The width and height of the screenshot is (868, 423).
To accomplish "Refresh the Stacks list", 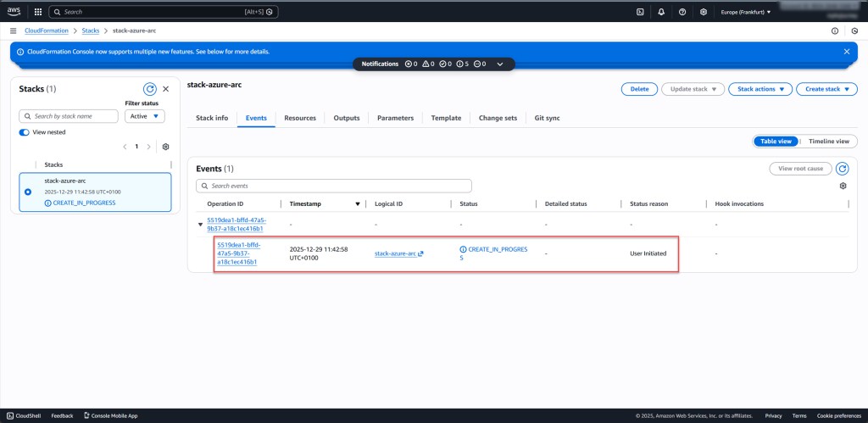I will click(149, 88).
